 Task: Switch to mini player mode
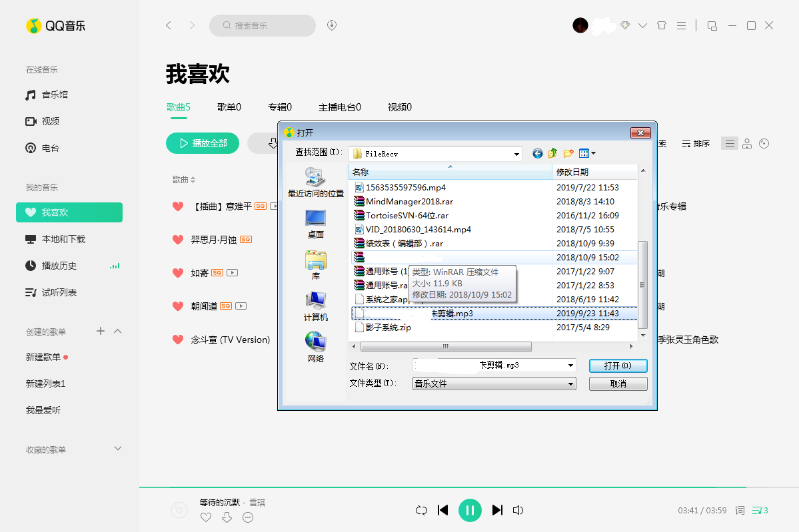pos(712,25)
